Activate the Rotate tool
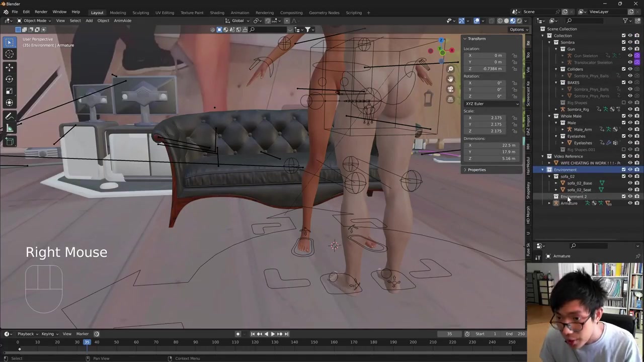This screenshot has height=362, width=644. point(9,79)
